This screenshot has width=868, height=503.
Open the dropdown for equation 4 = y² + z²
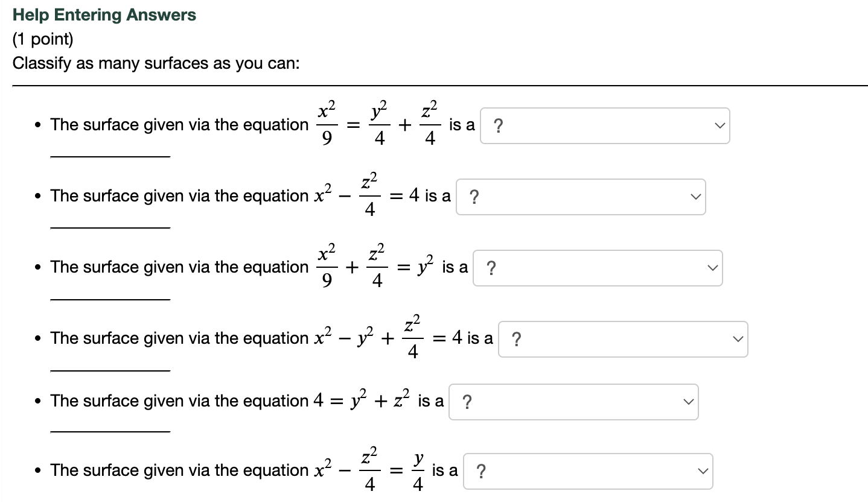point(572,401)
